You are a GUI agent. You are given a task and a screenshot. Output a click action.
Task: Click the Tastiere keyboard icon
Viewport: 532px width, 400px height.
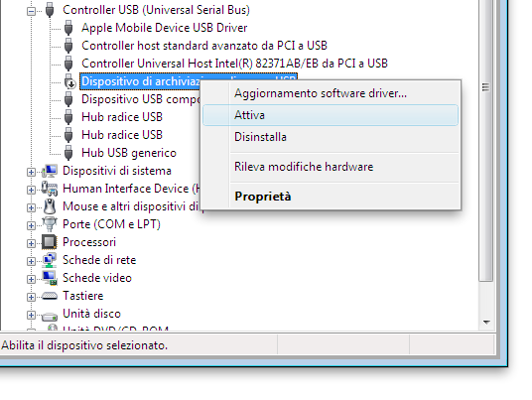click(50, 296)
